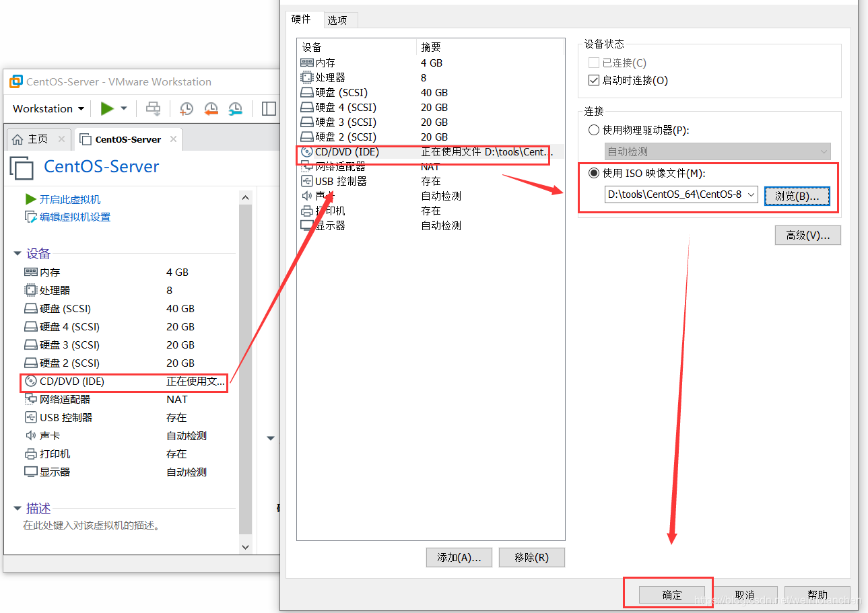Select 打印机 printer icon in settings list
The image size is (868, 613).
307,211
